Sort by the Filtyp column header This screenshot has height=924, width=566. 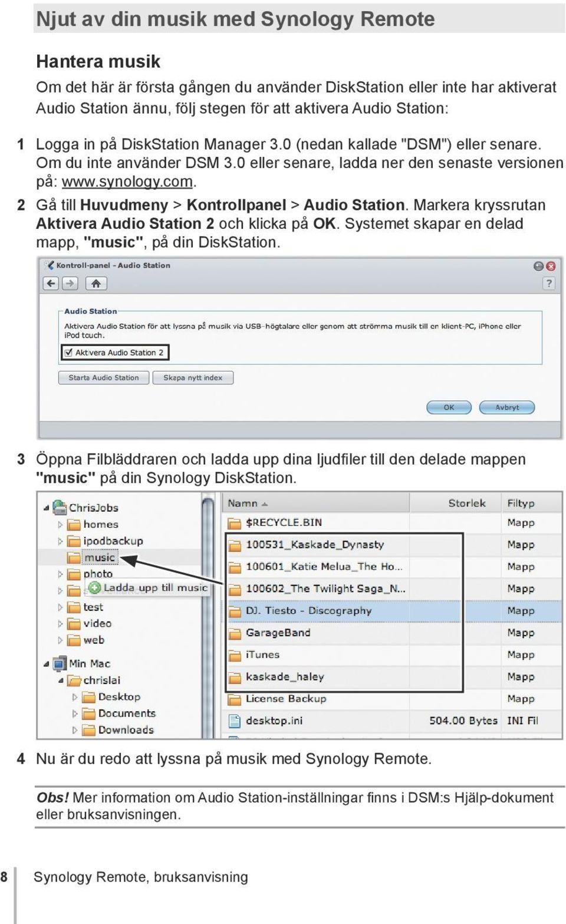[x=532, y=503]
